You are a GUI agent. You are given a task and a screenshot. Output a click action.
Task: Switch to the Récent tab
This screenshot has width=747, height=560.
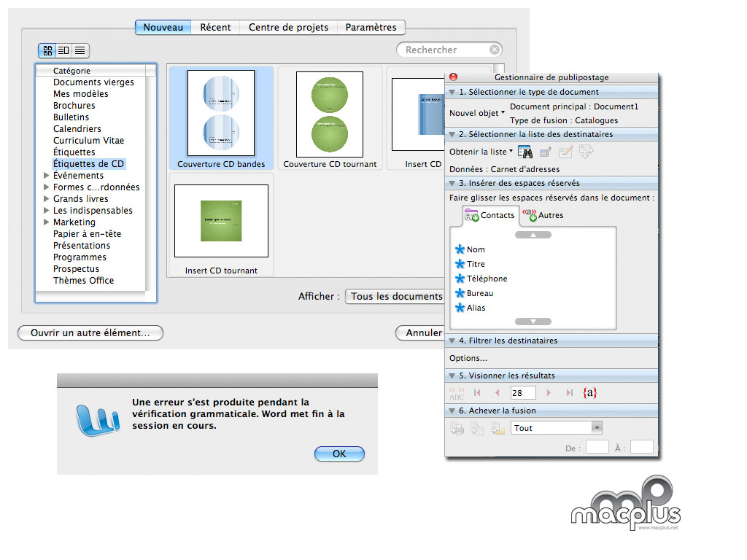pos(215,27)
